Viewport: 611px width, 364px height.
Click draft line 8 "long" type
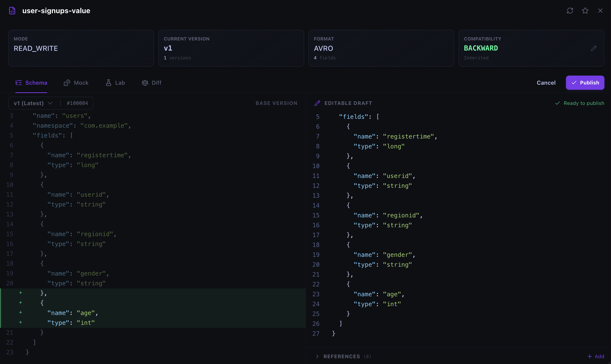394,146
